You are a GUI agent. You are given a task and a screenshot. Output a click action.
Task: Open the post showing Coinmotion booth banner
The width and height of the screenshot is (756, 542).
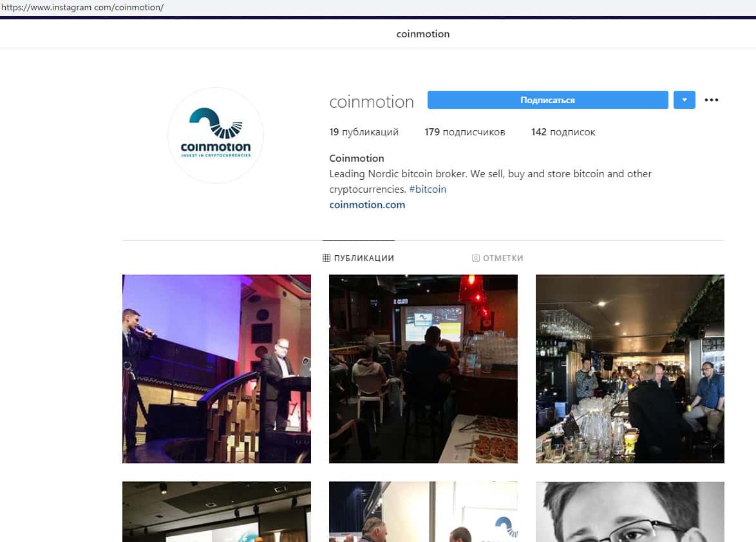click(x=423, y=512)
